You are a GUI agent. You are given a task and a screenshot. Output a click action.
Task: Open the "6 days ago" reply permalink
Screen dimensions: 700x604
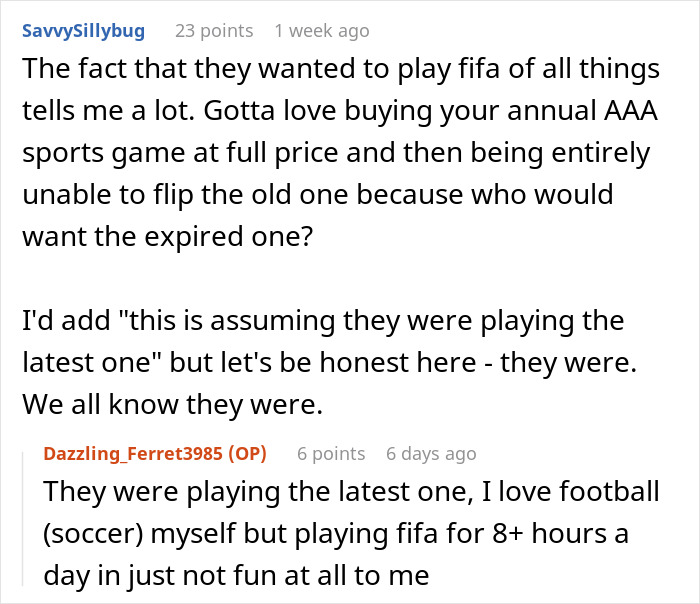(431, 454)
